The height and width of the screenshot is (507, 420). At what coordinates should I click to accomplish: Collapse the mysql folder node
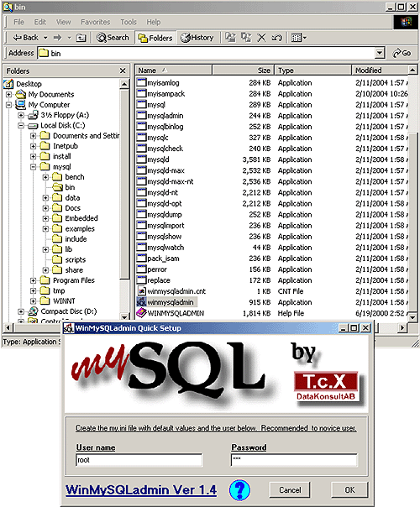click(34, 167)
